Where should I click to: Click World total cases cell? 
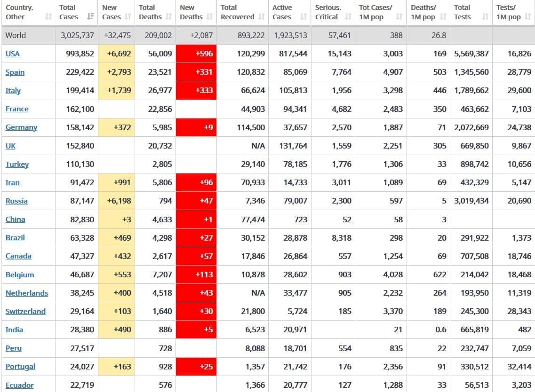coord(77,35)
